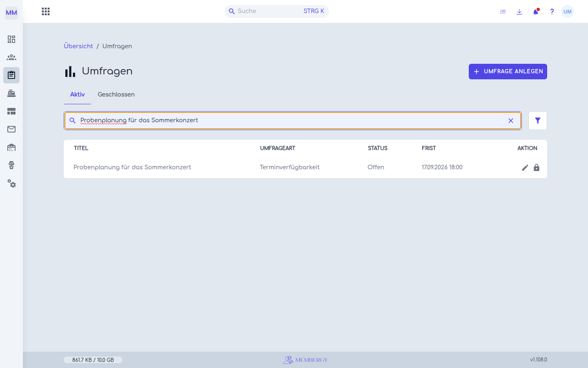Clear the survey search field with X
The width and height of the screenshot is (588, 368).
(x=511, y=121)
